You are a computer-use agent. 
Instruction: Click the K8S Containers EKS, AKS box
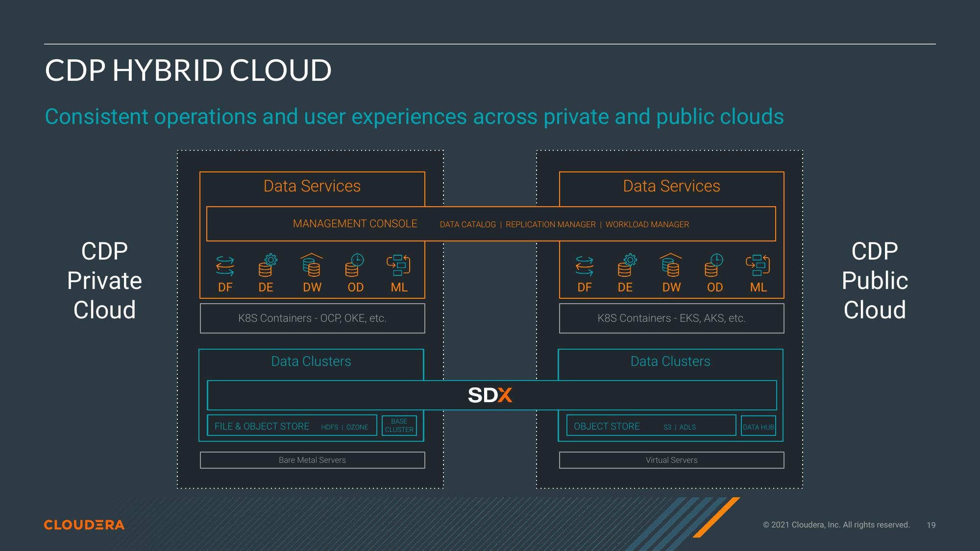coord(672,318)
